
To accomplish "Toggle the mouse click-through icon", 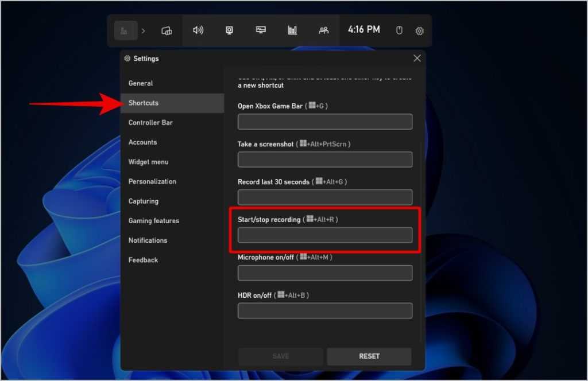I will point(400,30).
